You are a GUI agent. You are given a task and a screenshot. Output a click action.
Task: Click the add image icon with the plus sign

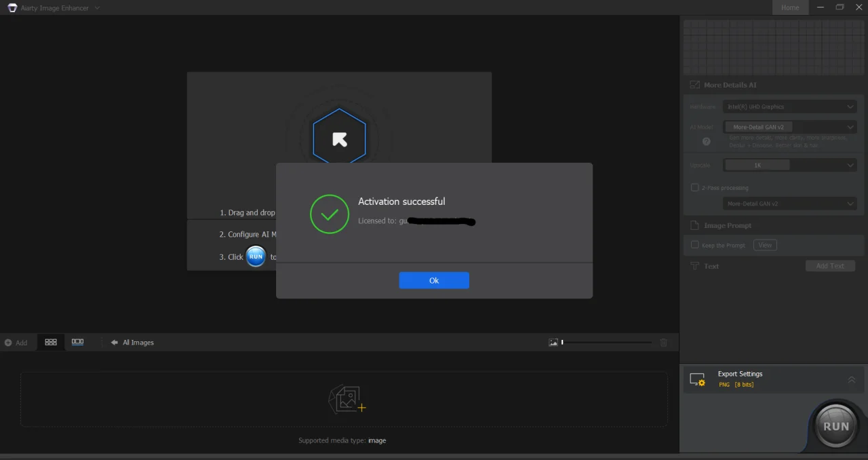(x=347, y=400)
